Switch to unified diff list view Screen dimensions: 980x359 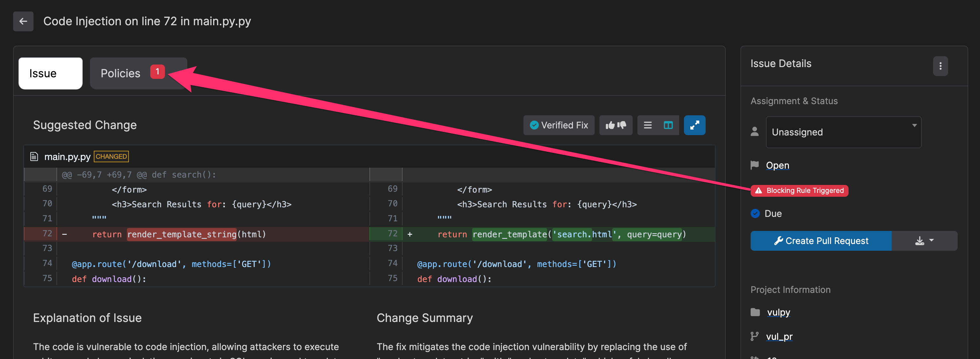click(648, 125)
